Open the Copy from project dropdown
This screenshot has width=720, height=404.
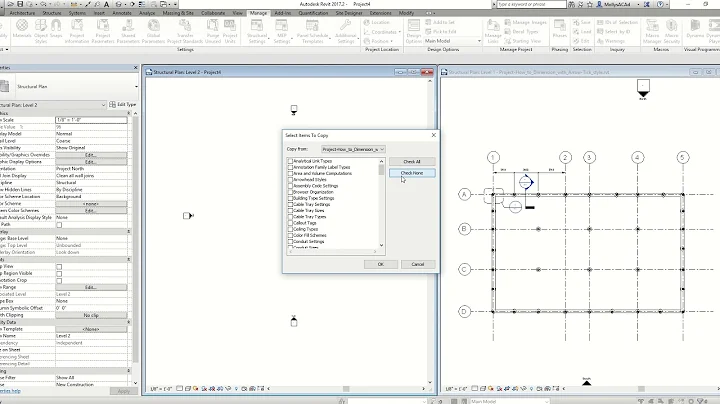(x=353, y=149)
